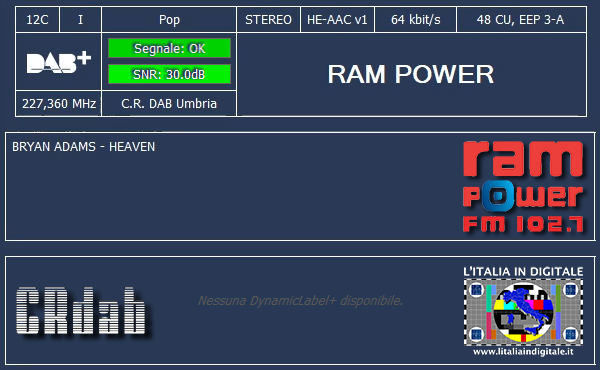This screenshot has width=600, height=370.
Task: Click the "Pop" genre cell
Action: click(169, 20)
